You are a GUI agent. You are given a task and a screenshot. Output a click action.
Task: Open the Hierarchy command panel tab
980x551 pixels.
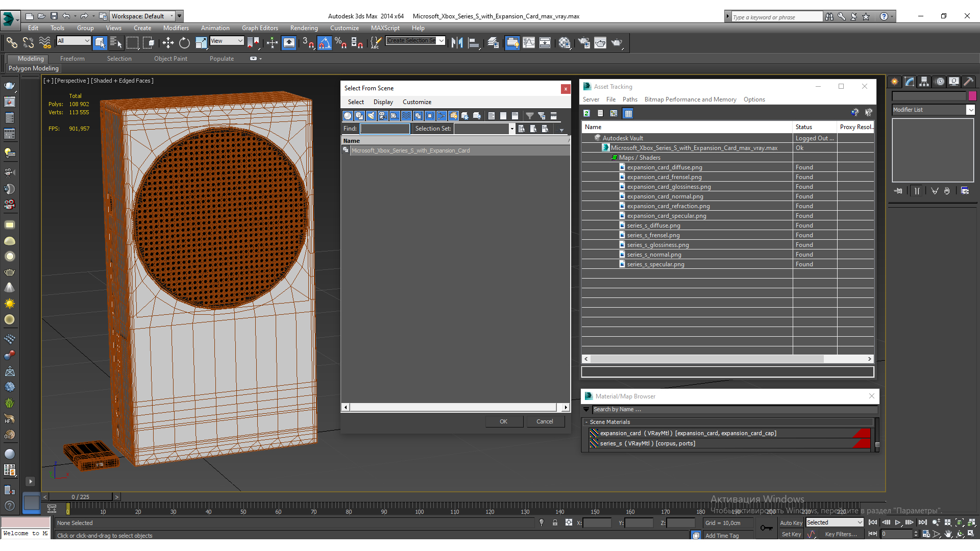pyautogui.click(x=924, y=82)
